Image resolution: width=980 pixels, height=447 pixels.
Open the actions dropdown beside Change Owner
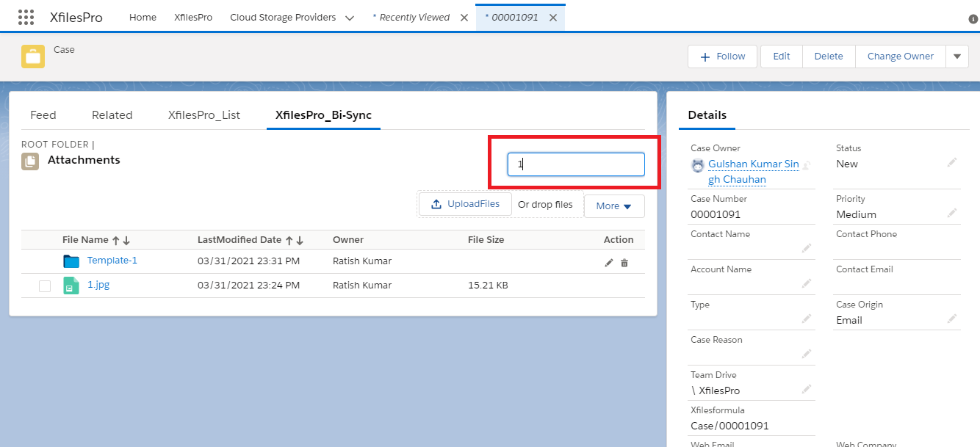click(957, 57)
